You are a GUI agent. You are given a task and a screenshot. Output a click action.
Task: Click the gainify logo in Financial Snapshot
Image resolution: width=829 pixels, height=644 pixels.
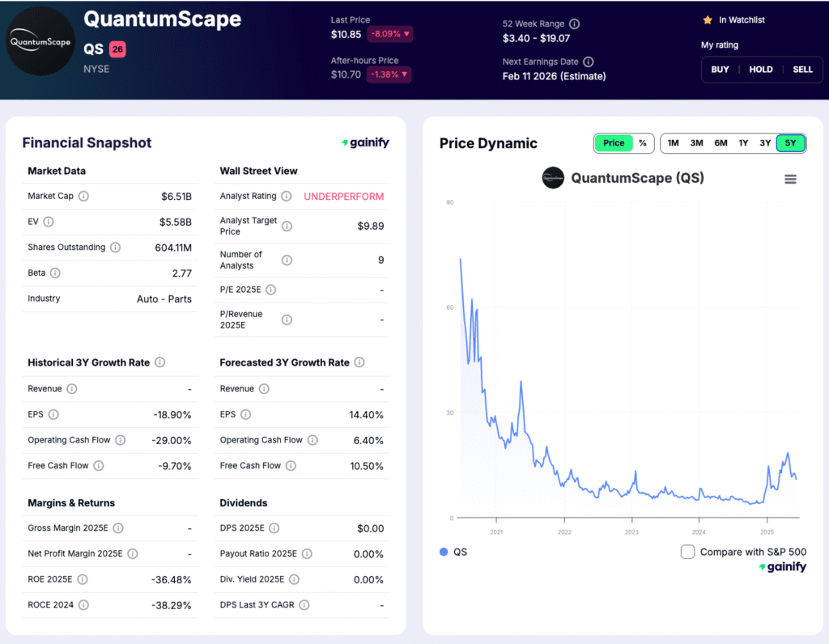pos(365,142)
